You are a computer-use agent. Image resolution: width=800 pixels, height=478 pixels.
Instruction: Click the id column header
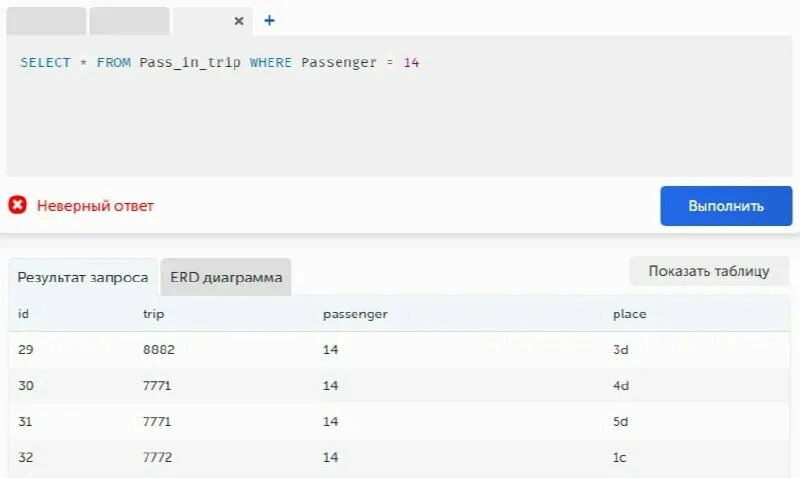click(x=23, y=314)
